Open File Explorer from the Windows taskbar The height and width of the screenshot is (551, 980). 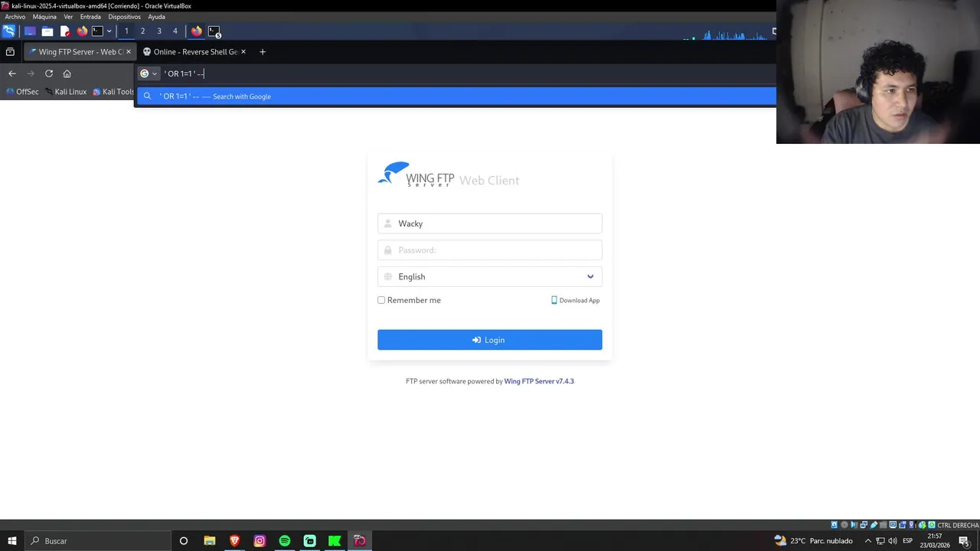point(209,541)
